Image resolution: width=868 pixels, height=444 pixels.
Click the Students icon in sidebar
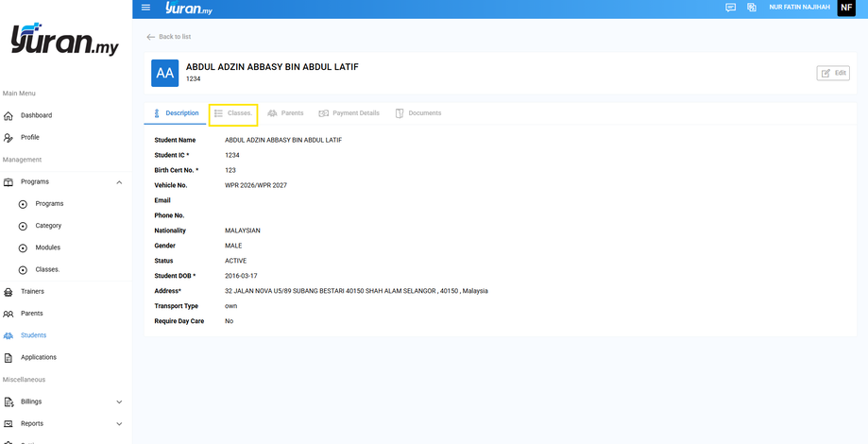pos(8,335)
